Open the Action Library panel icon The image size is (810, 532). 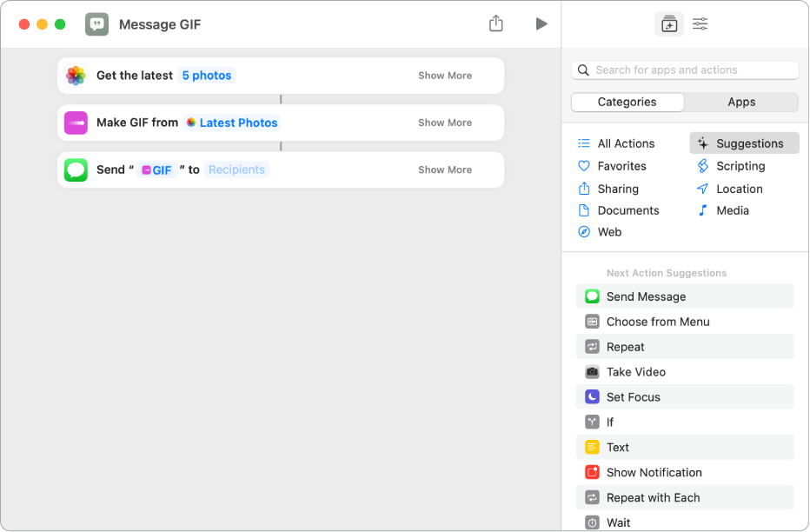668,24
